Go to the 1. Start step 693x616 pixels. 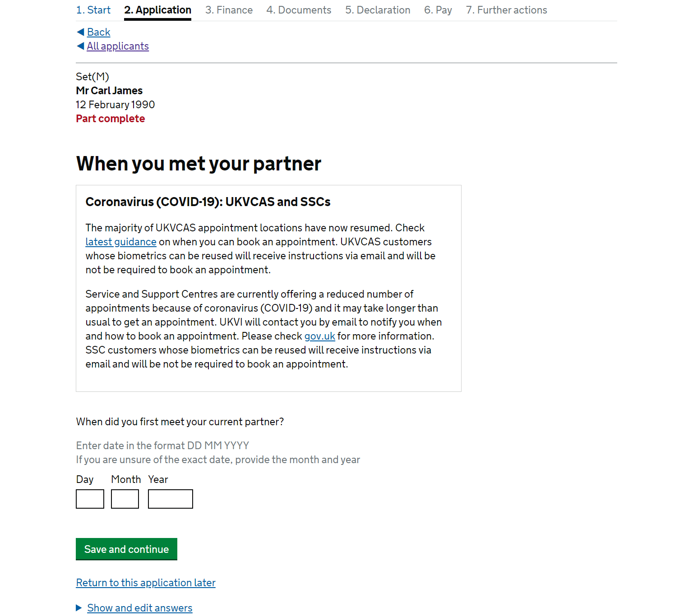pyautogui.click(x=93, y=10)
